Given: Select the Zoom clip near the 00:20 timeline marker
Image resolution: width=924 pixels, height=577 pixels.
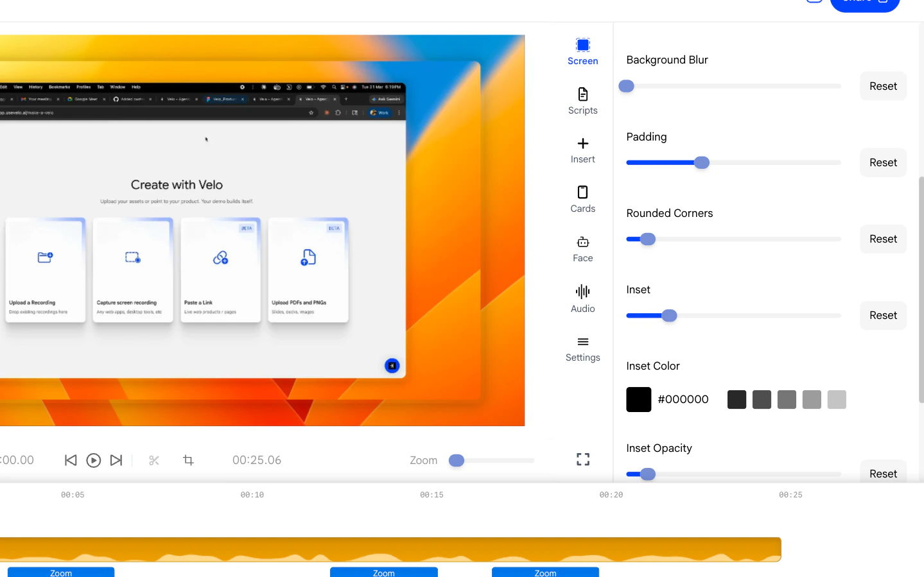Looking at the screenshot, I should pyautogui.click(x=545, y=572).
